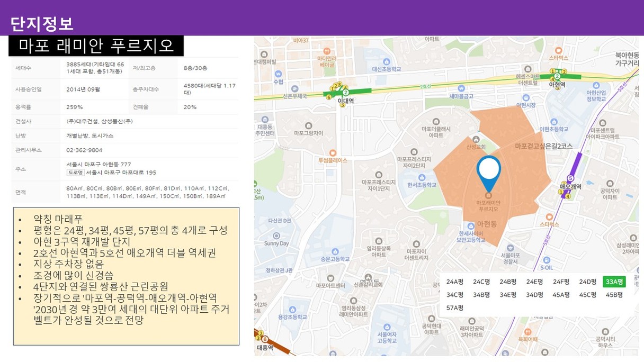Click the 육회어때 restaurant icon
644x362 pixels.
click(x=528, y=331)
